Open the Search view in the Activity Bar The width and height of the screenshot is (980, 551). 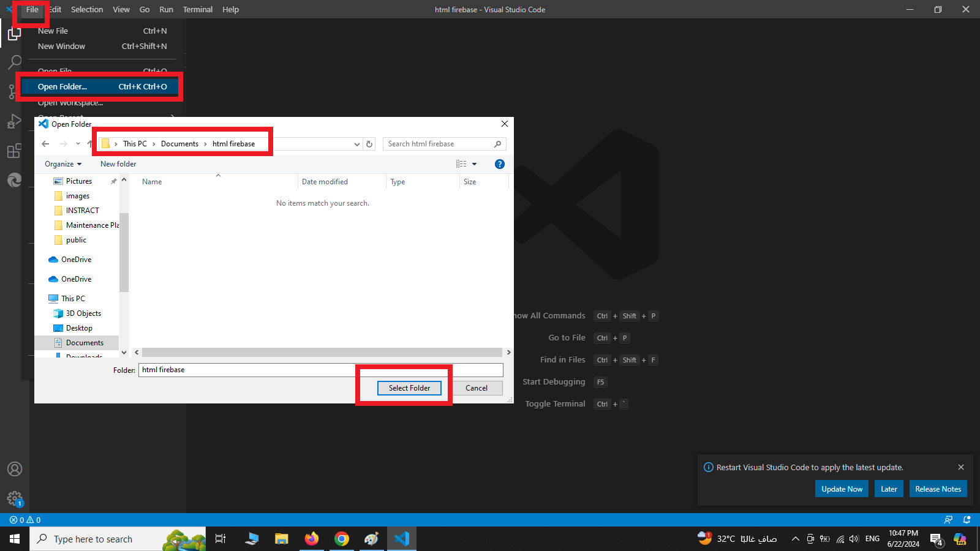tap(14, 62)
